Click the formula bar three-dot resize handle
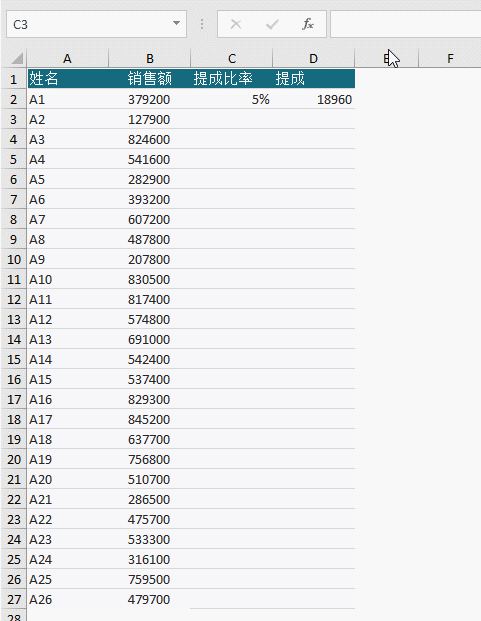Viewport: 481px width, 621px height. pos(202,25)
